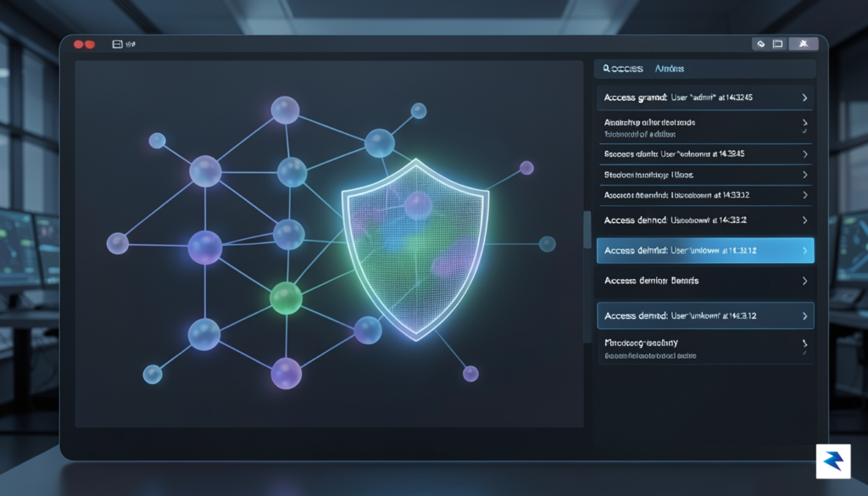Image resolution: width=868 pixels, height=496 pixels.
Task: Expand the chevron on the 'Success' user row
Action: 805,154
